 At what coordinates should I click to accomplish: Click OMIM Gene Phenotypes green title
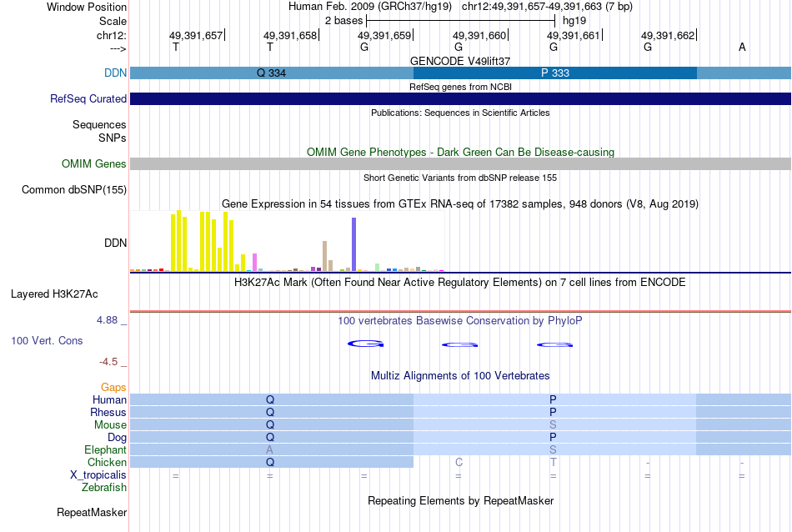pyautogui.click(x=460, y=152)
